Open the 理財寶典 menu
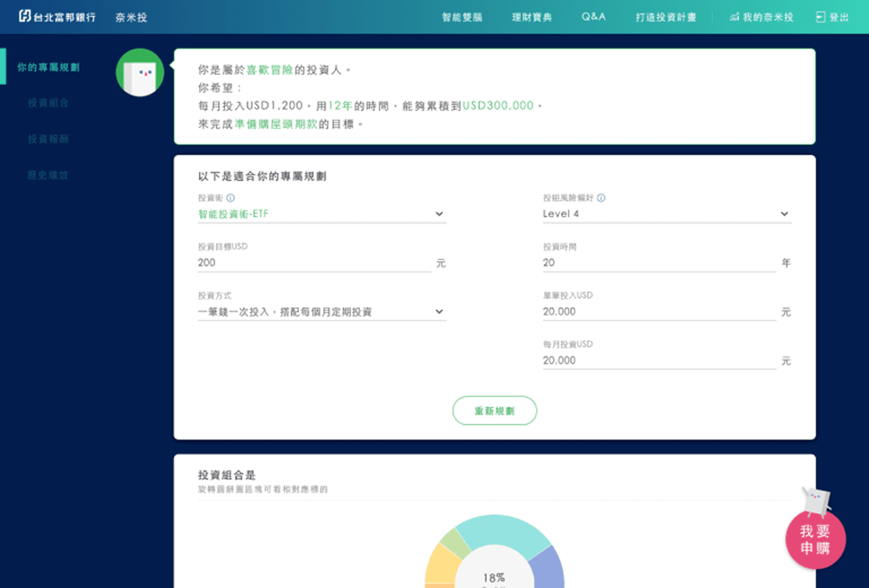869x588 pixels. coord(532,17)
